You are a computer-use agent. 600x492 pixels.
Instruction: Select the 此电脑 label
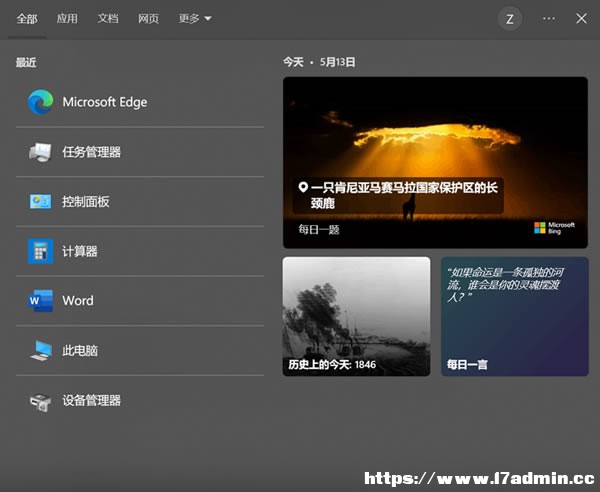click(x=80, y=350)
